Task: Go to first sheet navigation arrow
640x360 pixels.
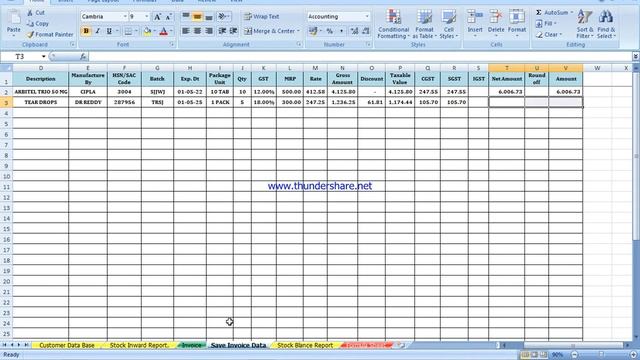Action: 4,345
